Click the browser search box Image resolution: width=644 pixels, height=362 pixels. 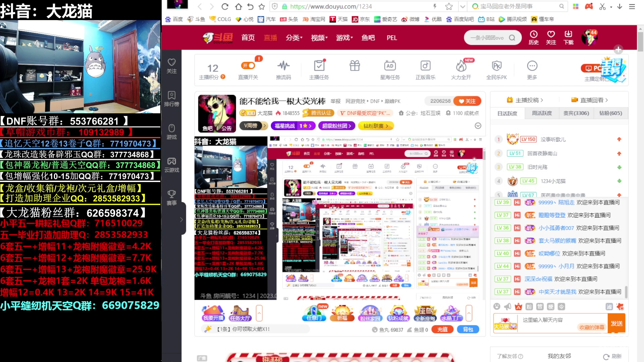click(518, 6)
